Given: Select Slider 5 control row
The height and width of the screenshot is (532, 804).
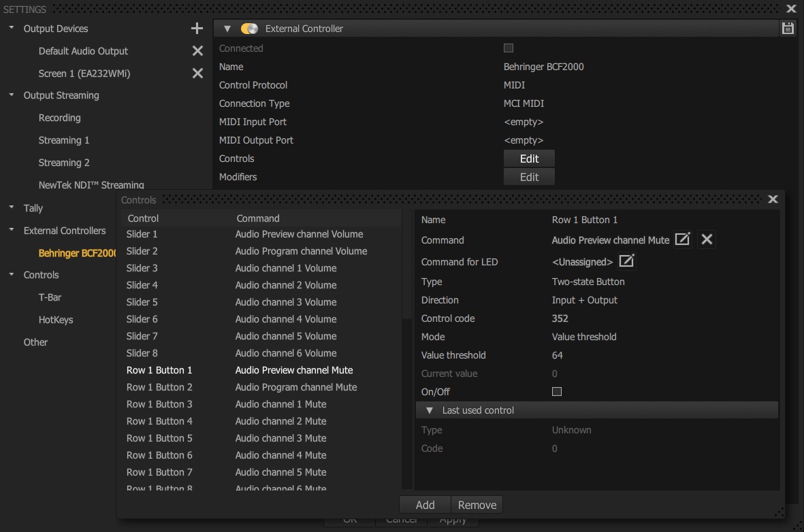Looking at the screenshot, I should pos(261,302).
